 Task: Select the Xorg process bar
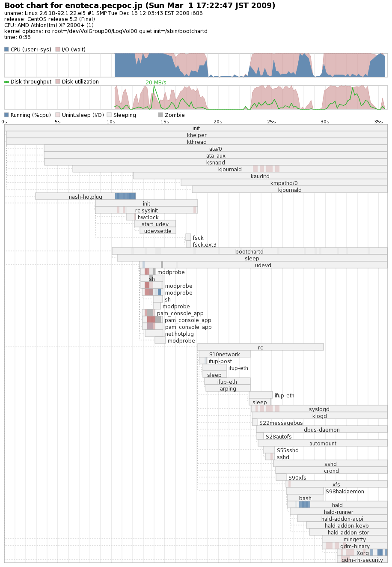pos(362,553)
